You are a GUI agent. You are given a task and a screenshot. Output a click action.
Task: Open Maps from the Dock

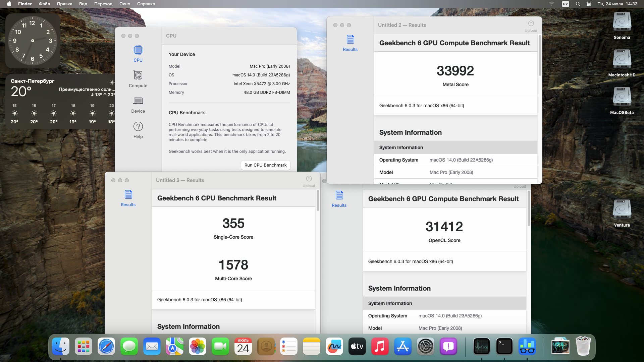(175, 346)
